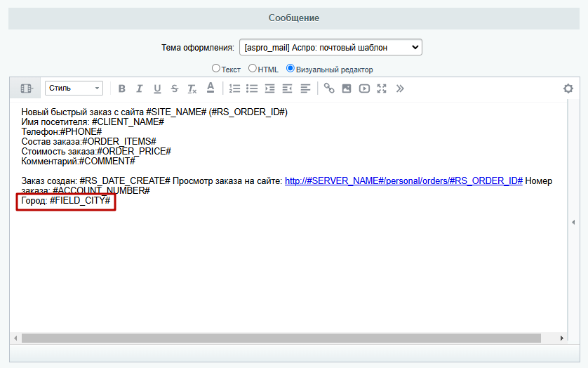Click the horizontal scrollbar's left arrow
This screenshot has height=368, width=588.
coord(15,338)
